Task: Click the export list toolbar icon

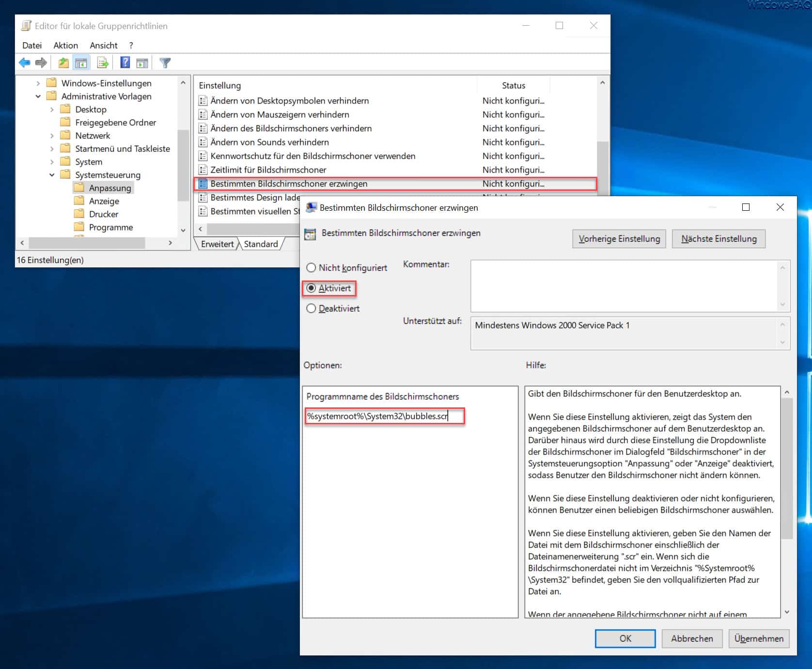Action: point(102,62)
